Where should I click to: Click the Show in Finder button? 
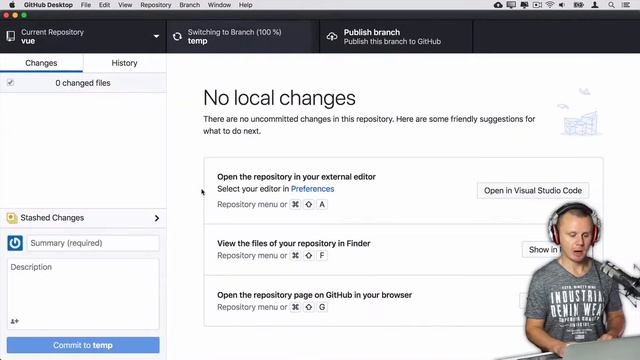point(543,249)
